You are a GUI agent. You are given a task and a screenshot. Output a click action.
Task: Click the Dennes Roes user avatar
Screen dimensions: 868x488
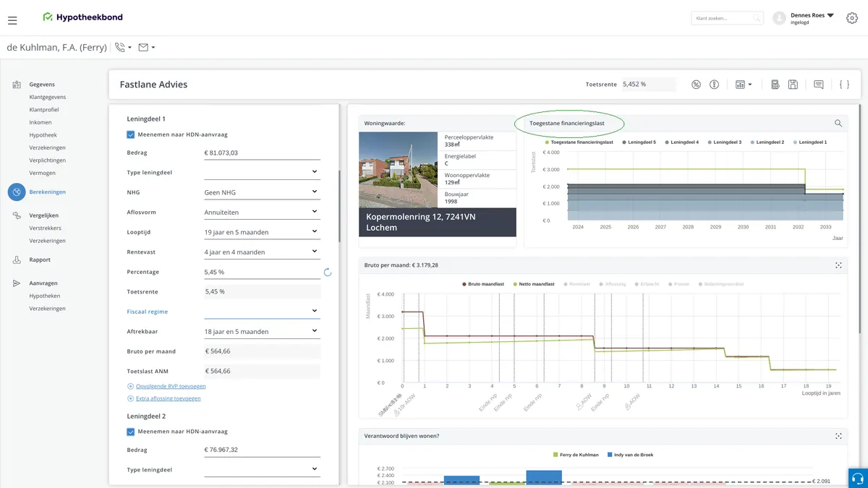coord(779,18)
